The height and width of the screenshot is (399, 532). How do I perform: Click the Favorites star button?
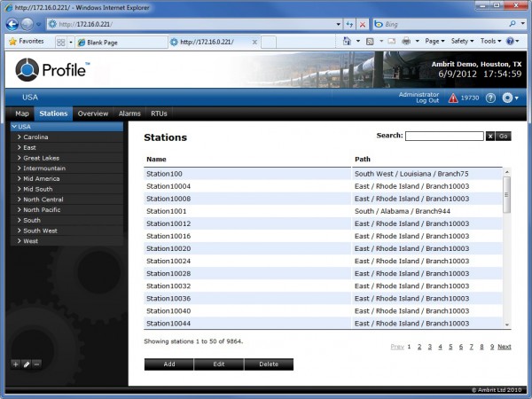pos(27,42)
